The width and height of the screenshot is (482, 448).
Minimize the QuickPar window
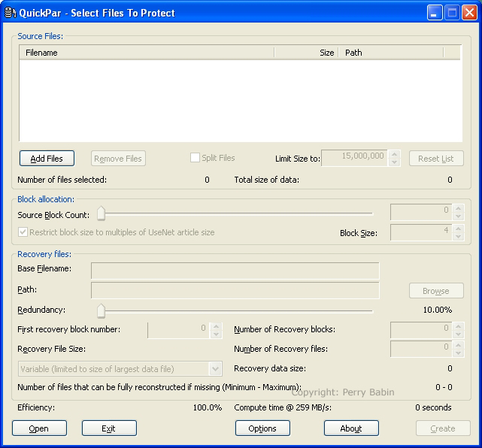(x=435, y=13)
